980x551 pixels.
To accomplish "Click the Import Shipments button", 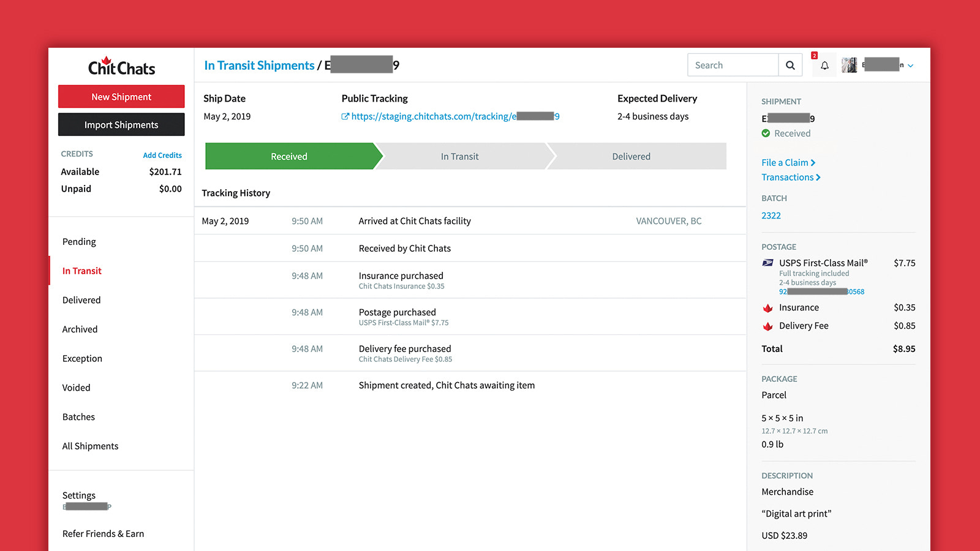I will point(121,125).
